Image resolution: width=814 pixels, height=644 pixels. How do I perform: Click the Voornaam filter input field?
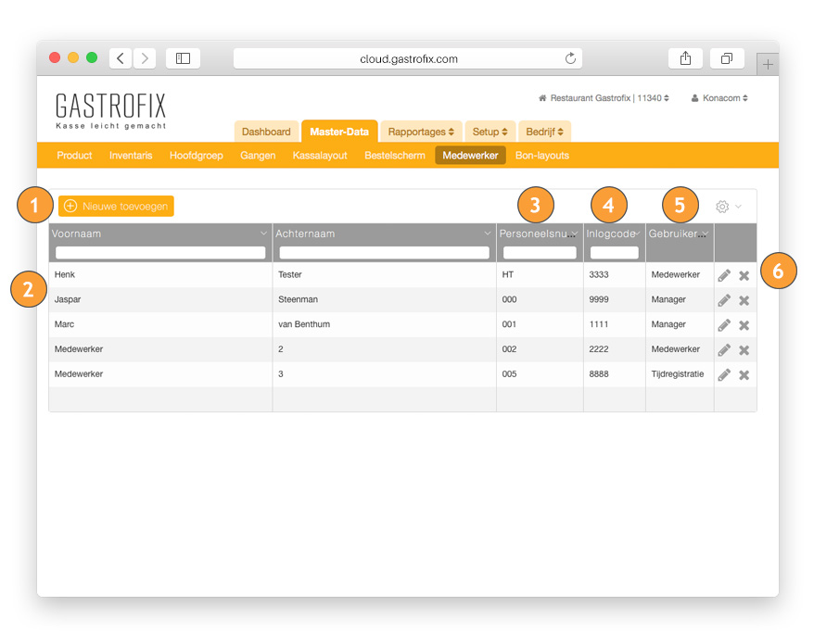160,252
